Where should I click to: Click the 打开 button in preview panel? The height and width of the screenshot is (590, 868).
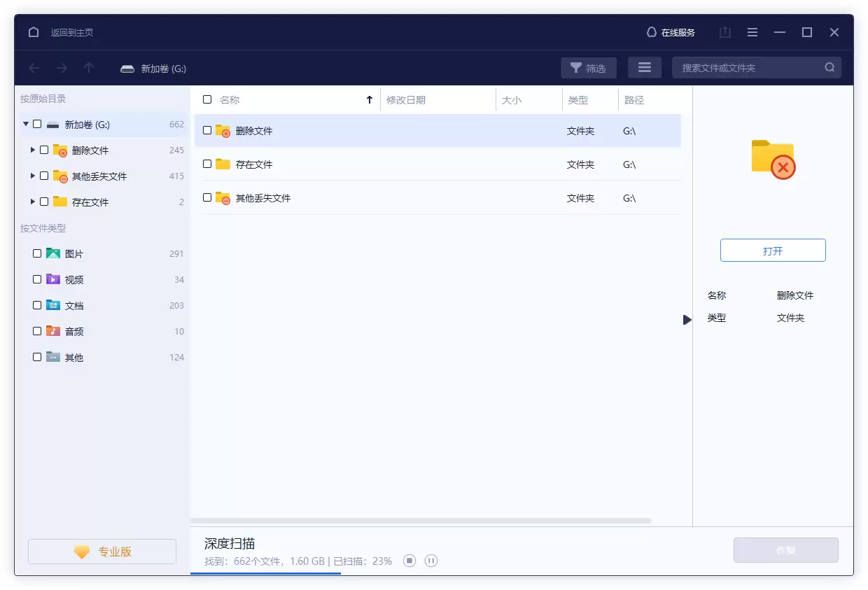pyautogui.click(x=773, y=251)
